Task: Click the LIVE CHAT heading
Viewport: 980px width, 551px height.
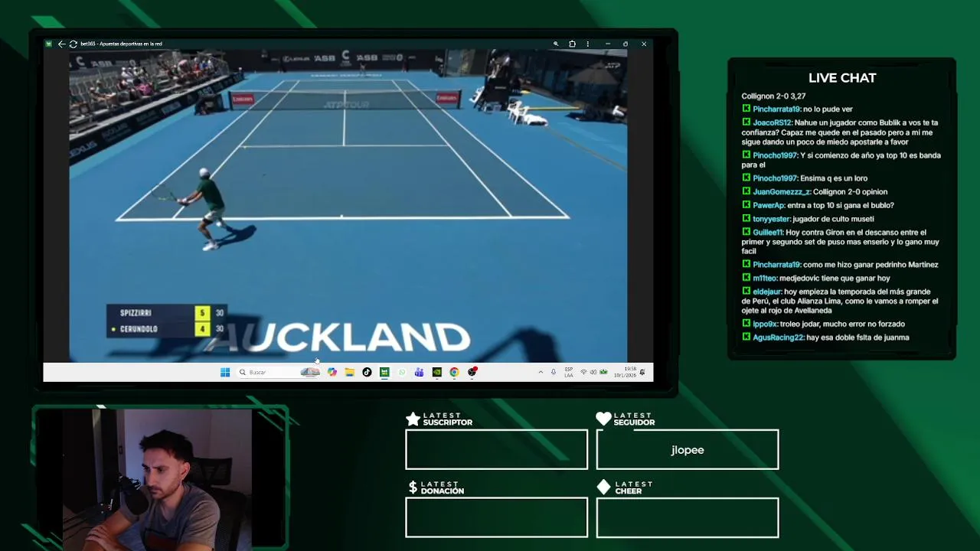Action: 842,78
